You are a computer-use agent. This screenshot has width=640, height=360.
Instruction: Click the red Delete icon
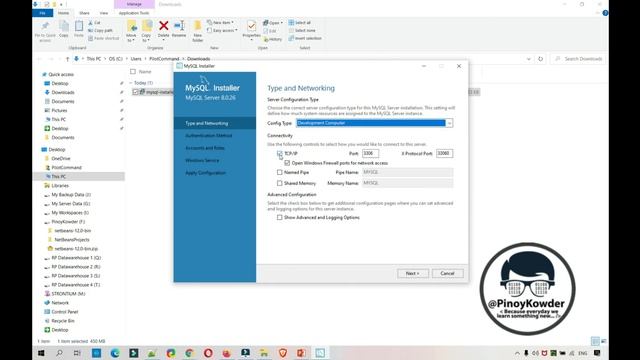coord(164,26)
